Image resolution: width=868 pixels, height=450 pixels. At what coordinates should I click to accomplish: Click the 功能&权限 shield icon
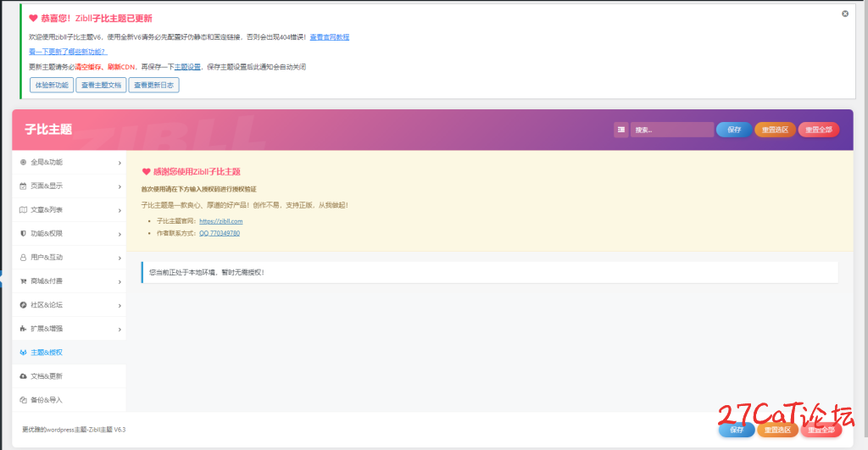23,234
